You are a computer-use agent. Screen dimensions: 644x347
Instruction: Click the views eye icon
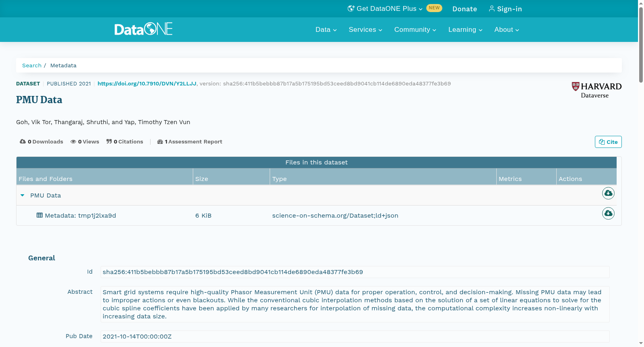pyautogui.click(x=73, y=141)
